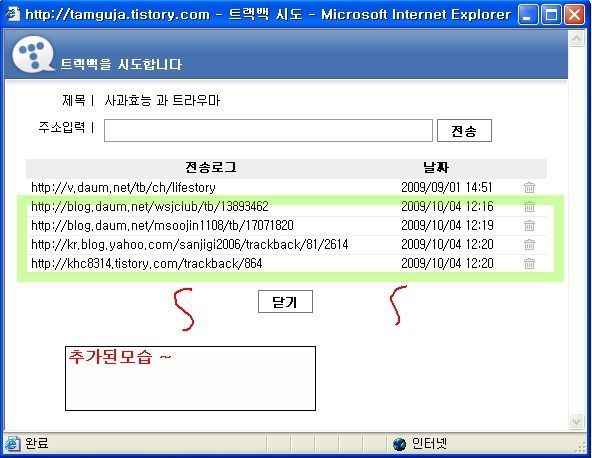Delete the msoojin1108 trackback log entry
592x458 pixels.
[x=529, y=225]
